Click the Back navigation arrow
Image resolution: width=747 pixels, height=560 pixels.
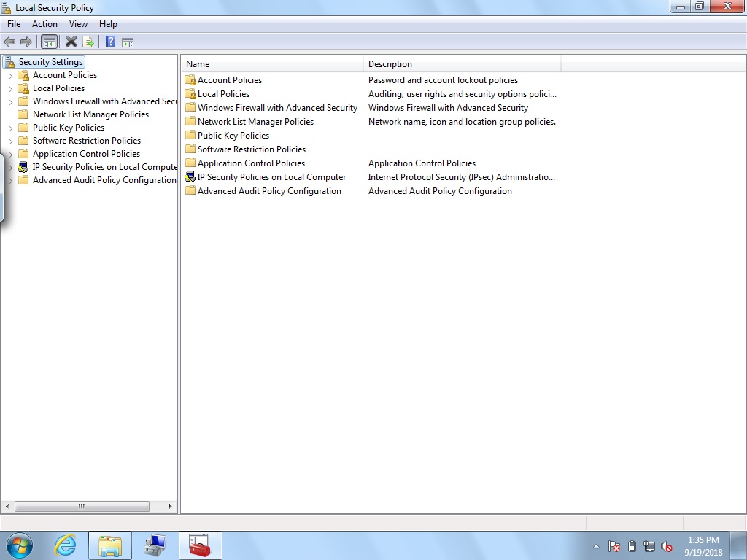(x=9, y=42)
